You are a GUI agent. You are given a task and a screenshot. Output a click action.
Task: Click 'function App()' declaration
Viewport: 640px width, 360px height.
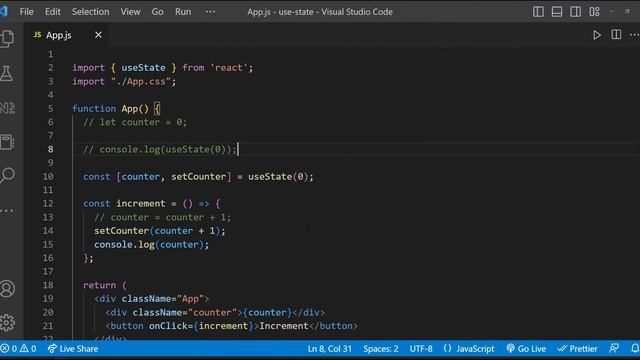pyautogui.click(x=110, y=109)
